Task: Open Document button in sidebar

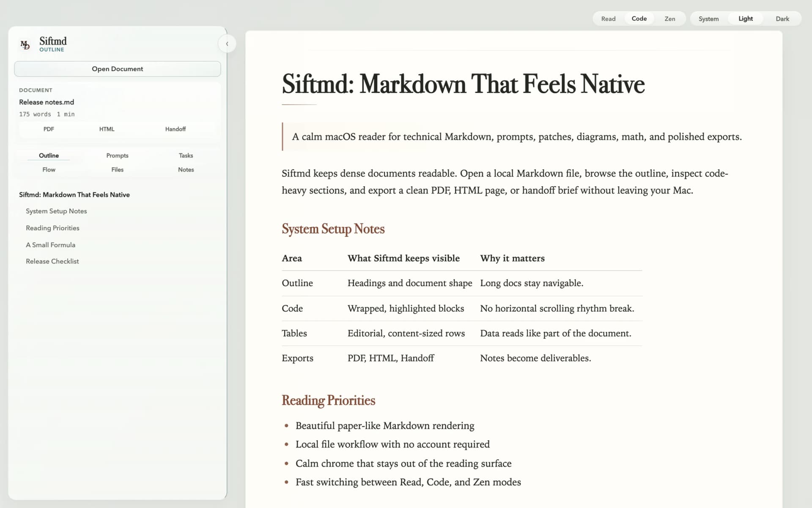Action: 118,69
